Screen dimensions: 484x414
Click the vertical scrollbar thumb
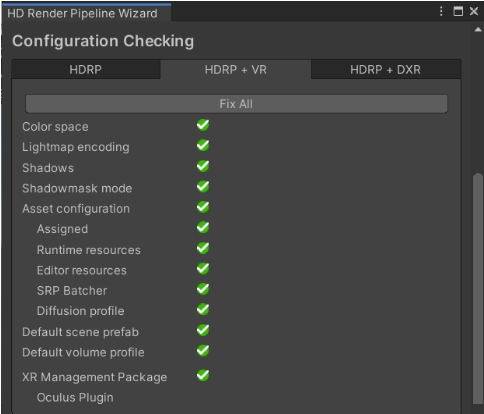[478, 289]
